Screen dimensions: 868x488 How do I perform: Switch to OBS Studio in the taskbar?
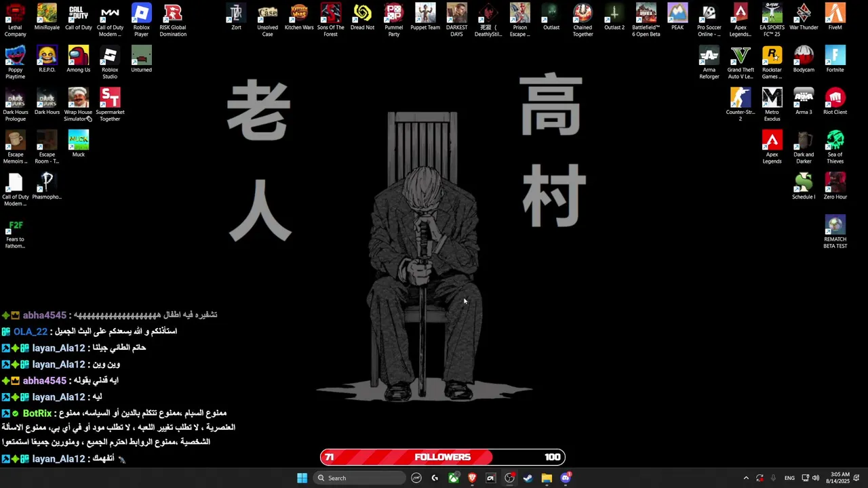point(509,478)
